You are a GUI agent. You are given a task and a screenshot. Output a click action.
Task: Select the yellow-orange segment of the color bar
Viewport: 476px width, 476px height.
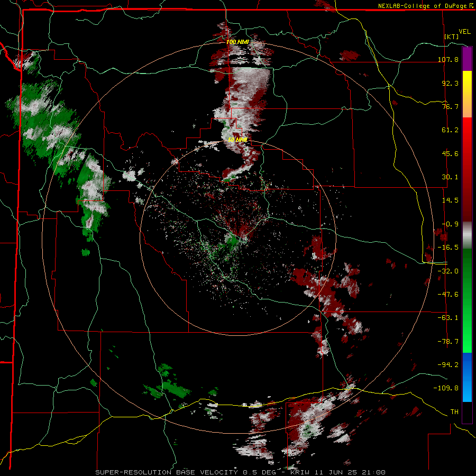click(467, 94)
